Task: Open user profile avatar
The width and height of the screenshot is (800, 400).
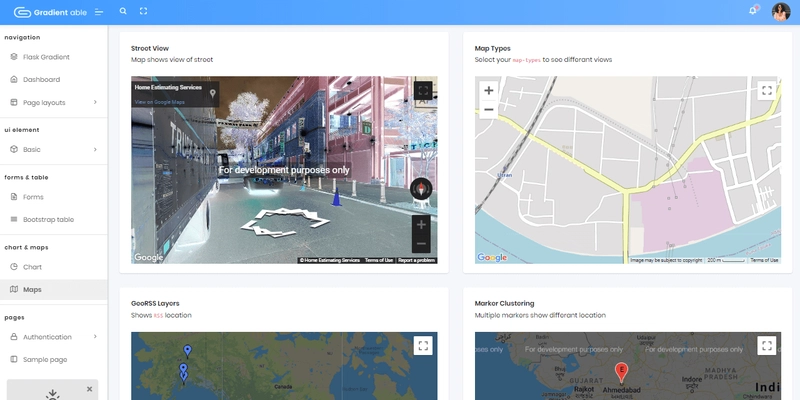Action: [x=781, y=12]
